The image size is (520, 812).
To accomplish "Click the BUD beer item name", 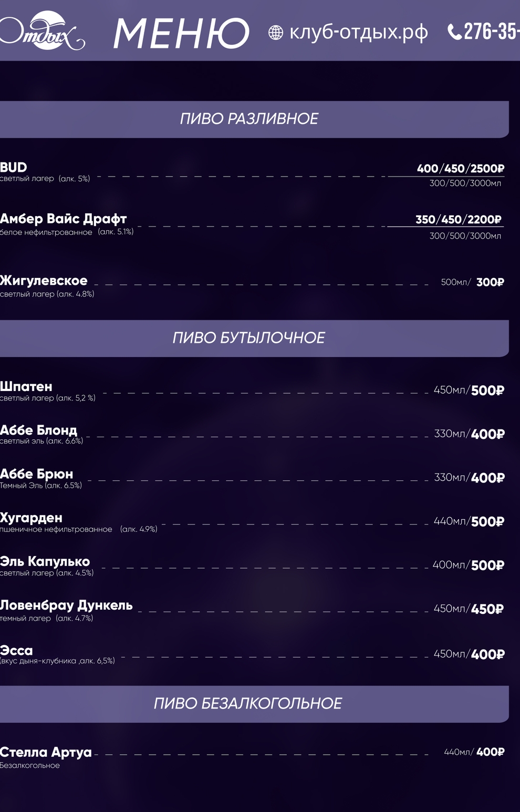I will click(14, 168).
